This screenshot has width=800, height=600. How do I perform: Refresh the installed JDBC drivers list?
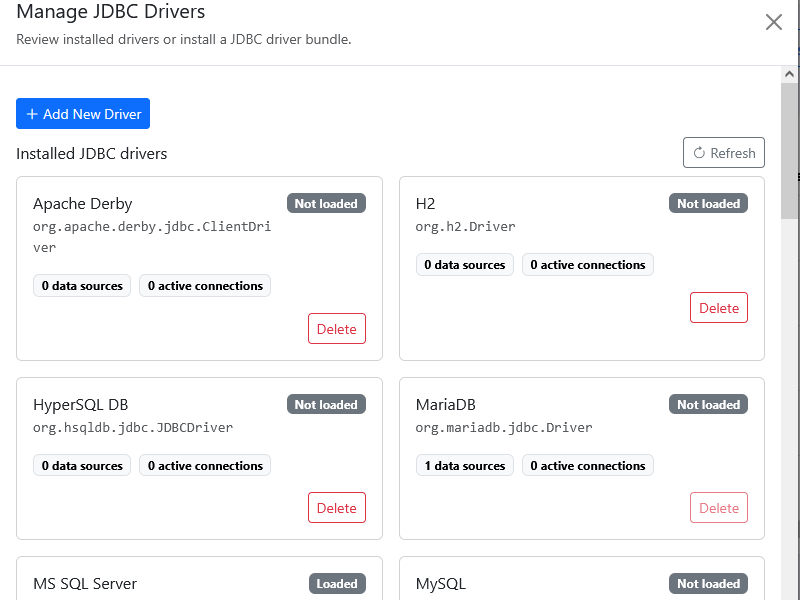tap(723, 153)
